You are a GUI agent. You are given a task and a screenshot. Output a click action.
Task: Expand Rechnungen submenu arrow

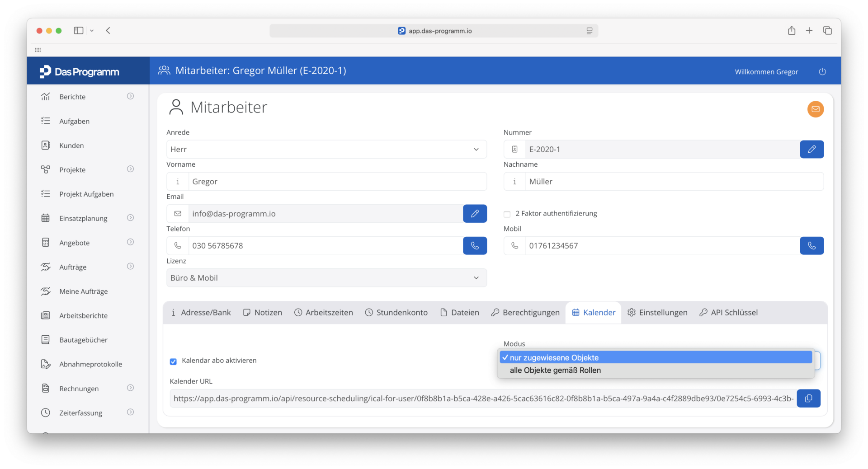[130, 388]
